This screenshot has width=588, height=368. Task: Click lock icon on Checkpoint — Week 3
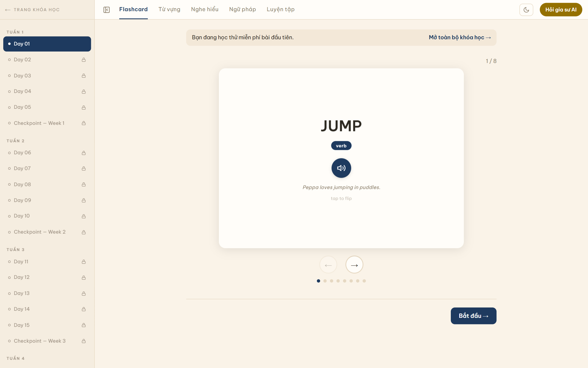coord(84,341)
